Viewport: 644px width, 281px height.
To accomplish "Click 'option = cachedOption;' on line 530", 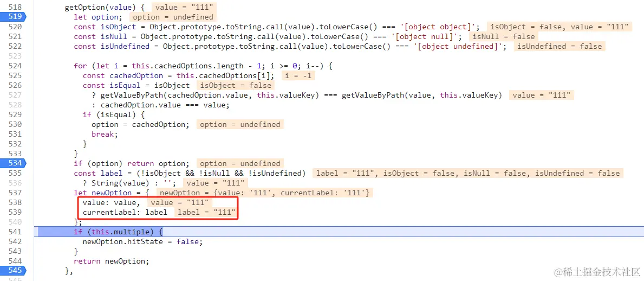I will (140, 124).
